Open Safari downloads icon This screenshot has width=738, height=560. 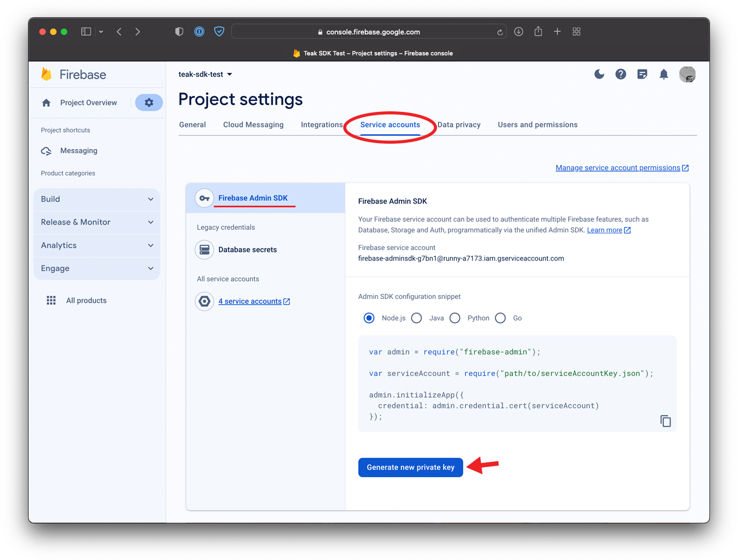(x=519, y=32)
